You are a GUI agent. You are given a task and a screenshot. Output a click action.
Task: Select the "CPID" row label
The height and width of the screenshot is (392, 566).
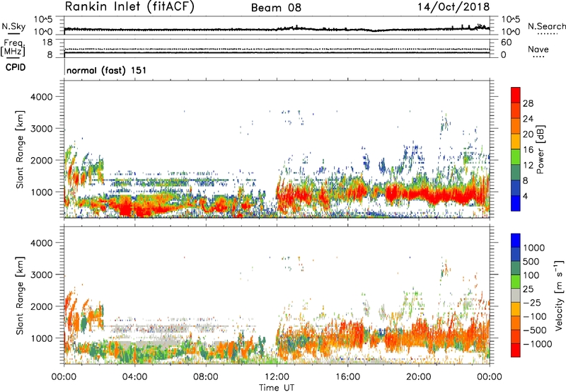(x=16, y=67)
